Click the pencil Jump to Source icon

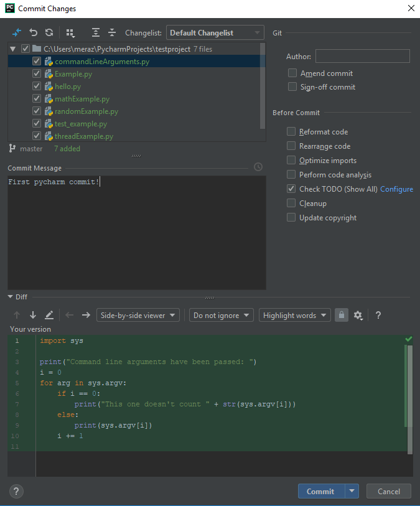point(49,316)
